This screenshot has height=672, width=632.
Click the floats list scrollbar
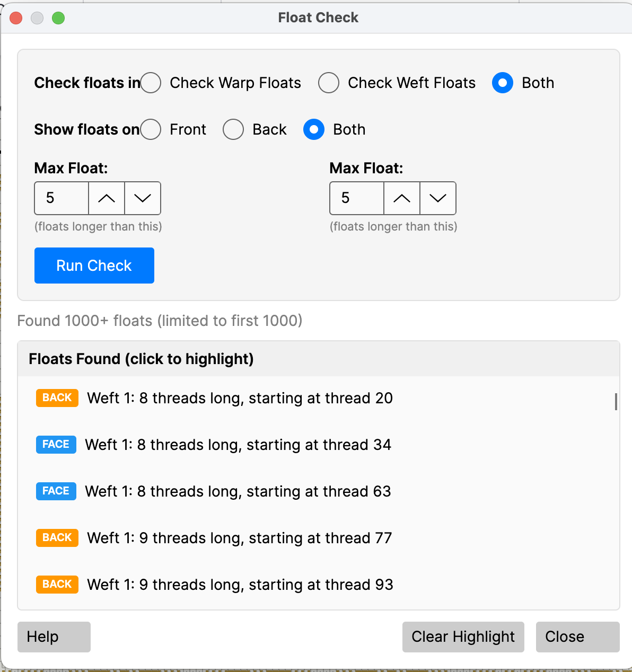click(616, 402)
